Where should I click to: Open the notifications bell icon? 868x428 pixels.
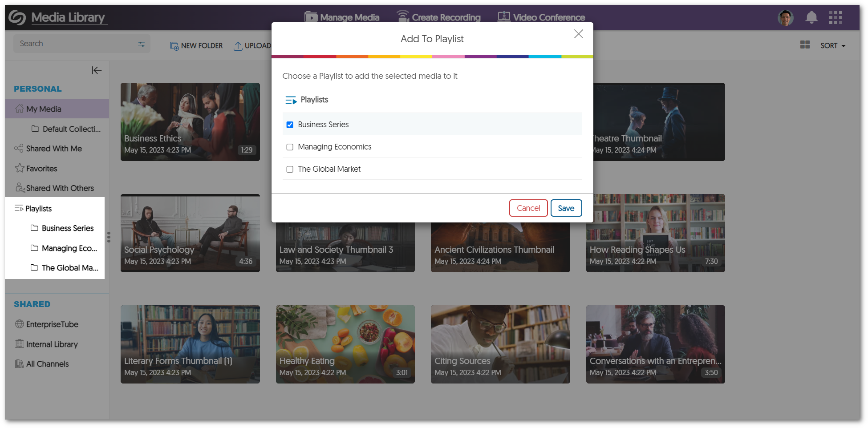(811, 17)
